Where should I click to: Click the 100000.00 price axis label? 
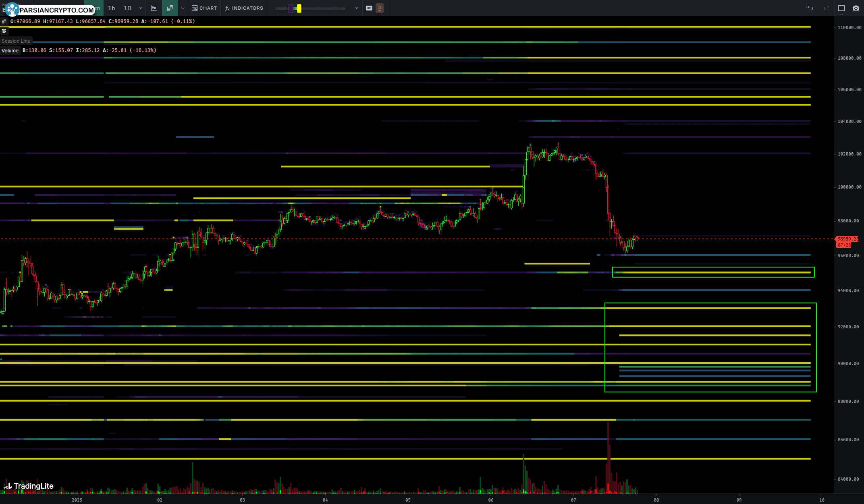point(849,187)
